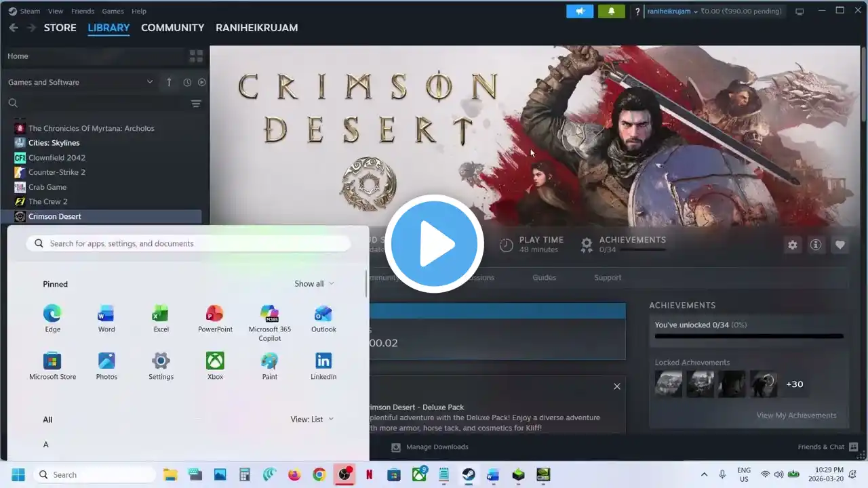Add Crimson Desert to favorites heart
This screenshot has height=488, width=868.
click(840, 245)
